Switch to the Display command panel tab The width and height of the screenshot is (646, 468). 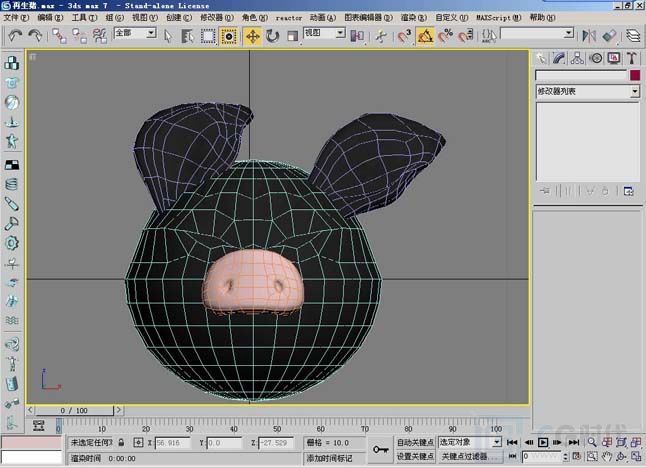[x=613, y=58]
